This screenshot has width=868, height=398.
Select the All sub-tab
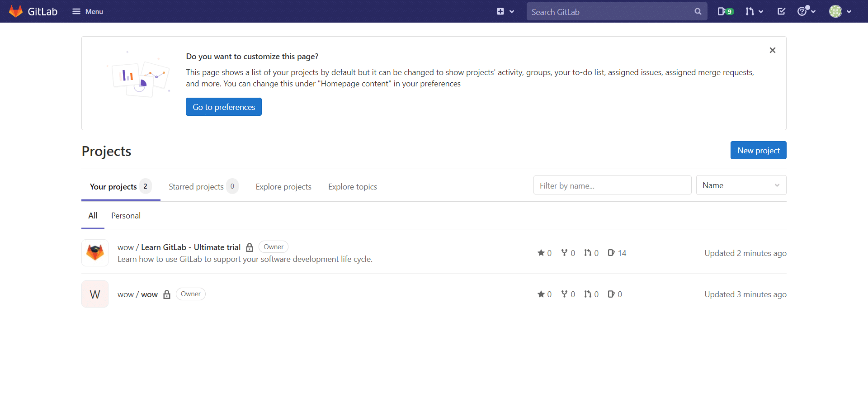click(93, 216)
